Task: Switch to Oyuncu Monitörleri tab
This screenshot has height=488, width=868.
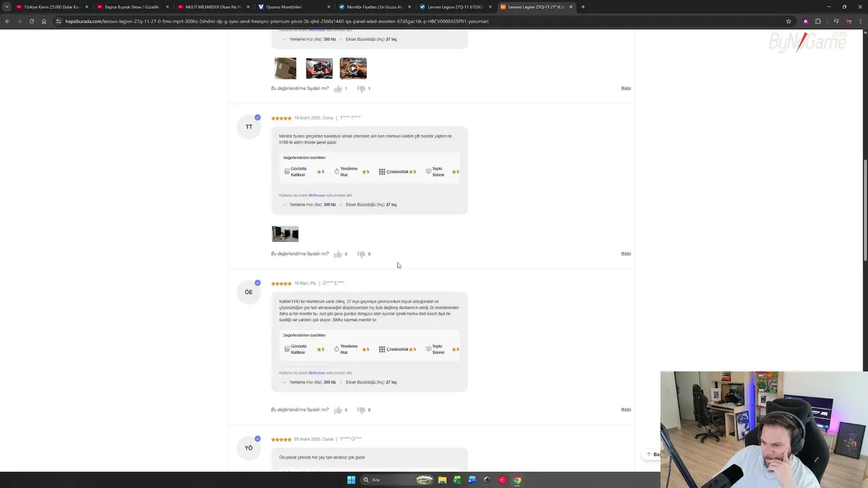Action: pyautogui.click(x=293, y=7)
